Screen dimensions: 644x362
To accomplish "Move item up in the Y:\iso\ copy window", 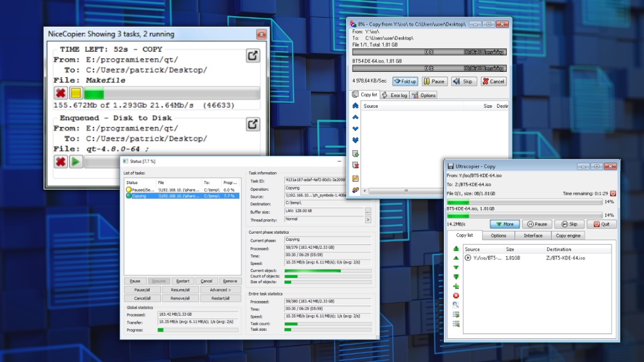I will click(x=355, y=117).
